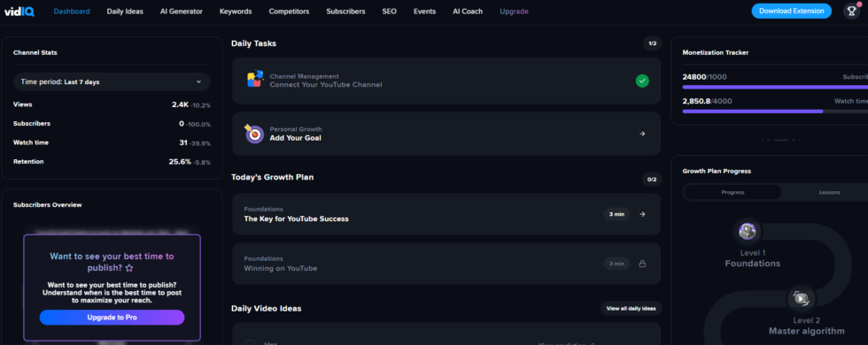Open the Add Your Goal task
Viewport: 868px width, 345px height.
tap(446, 134)
